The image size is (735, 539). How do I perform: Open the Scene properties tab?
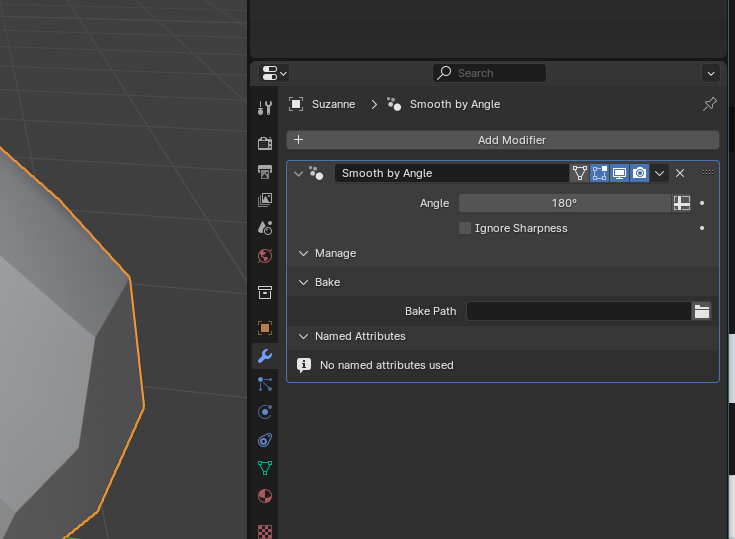coord(265,228)
